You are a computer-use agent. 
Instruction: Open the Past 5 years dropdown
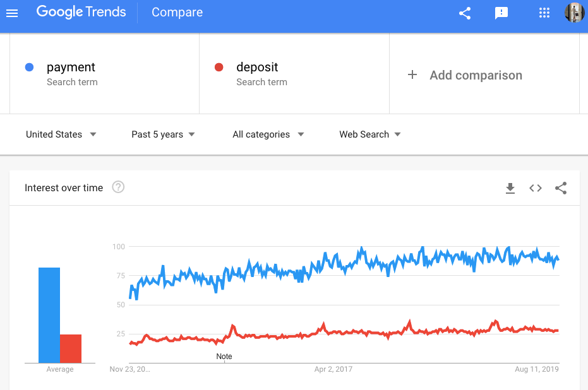click(163, 134)
